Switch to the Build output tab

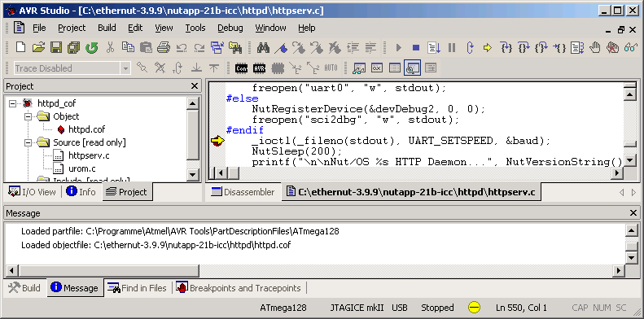click(x=24, y=288)
